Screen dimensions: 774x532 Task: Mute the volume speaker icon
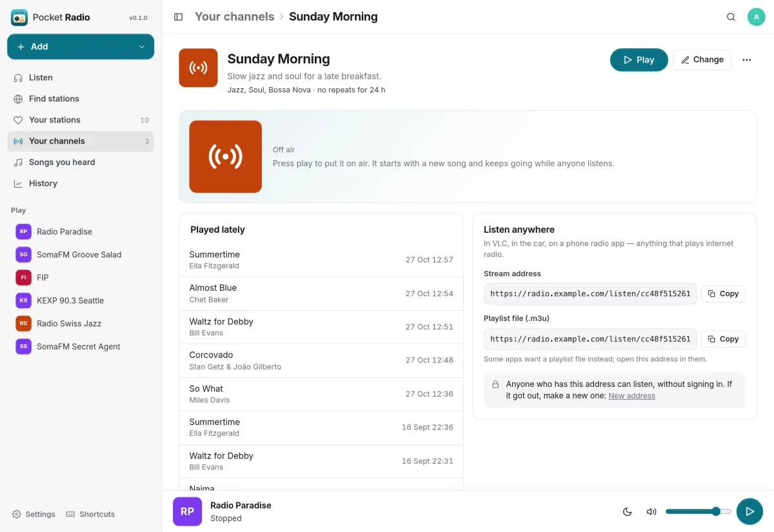click(x=651, y=511)
